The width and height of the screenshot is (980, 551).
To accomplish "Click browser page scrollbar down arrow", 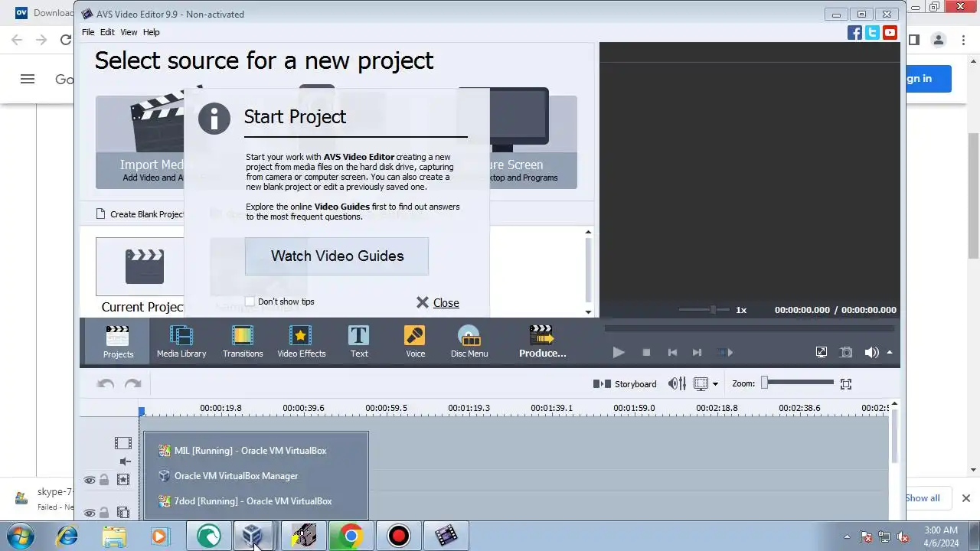I will [974, 469].
